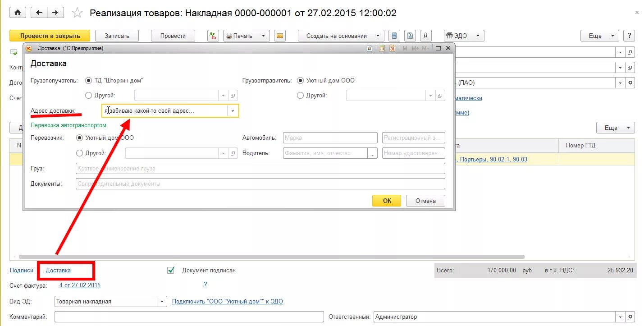The image size is (644, 326).
Task: Open calendar in Доставка dialog titlebar
Action: [x=392, y=48]
